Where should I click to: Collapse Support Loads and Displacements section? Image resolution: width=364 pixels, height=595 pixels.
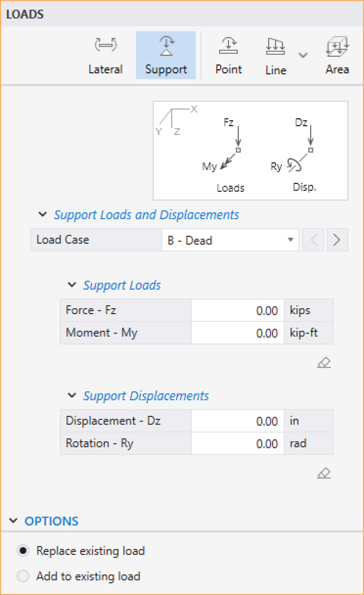(43, 214)
